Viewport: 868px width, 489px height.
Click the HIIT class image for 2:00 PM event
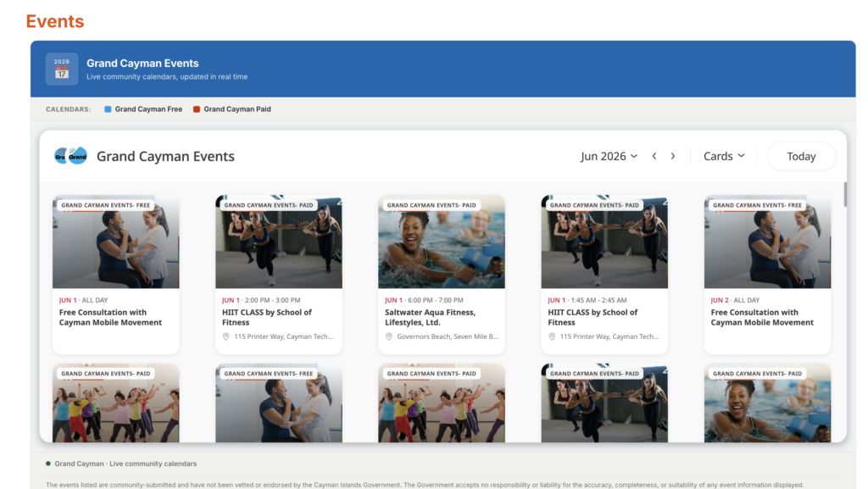pos(278,242)
